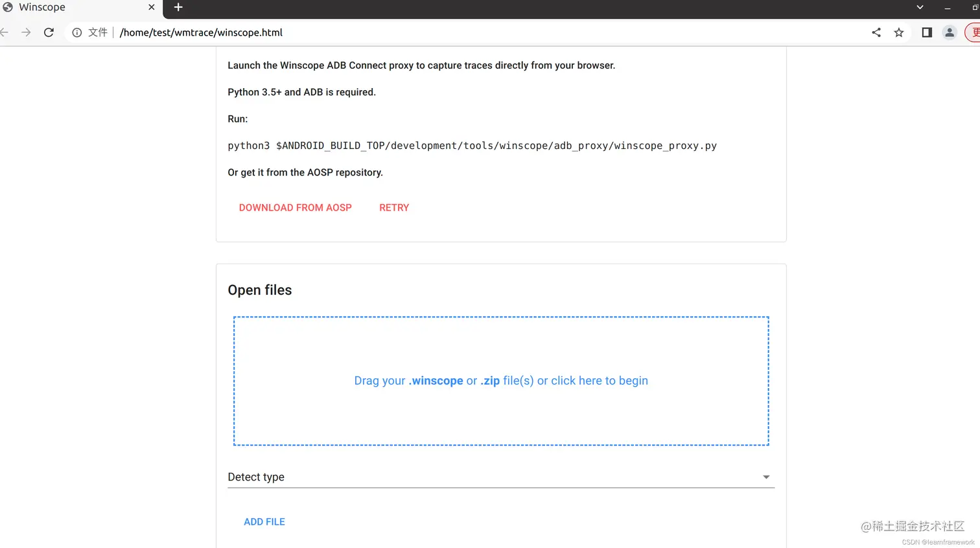This screenshot has height=548, width=980.
Task: Click the red browser update button
Action: [973, 32]
